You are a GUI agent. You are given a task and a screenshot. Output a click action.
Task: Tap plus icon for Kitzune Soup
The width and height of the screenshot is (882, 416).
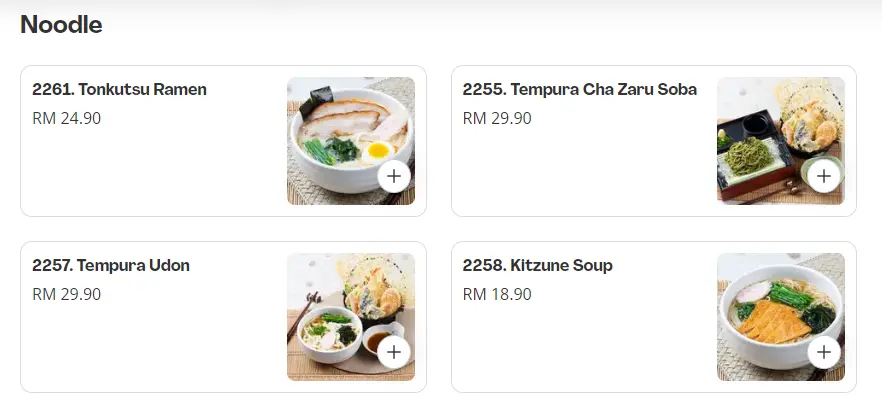click(x=823, y=353)
